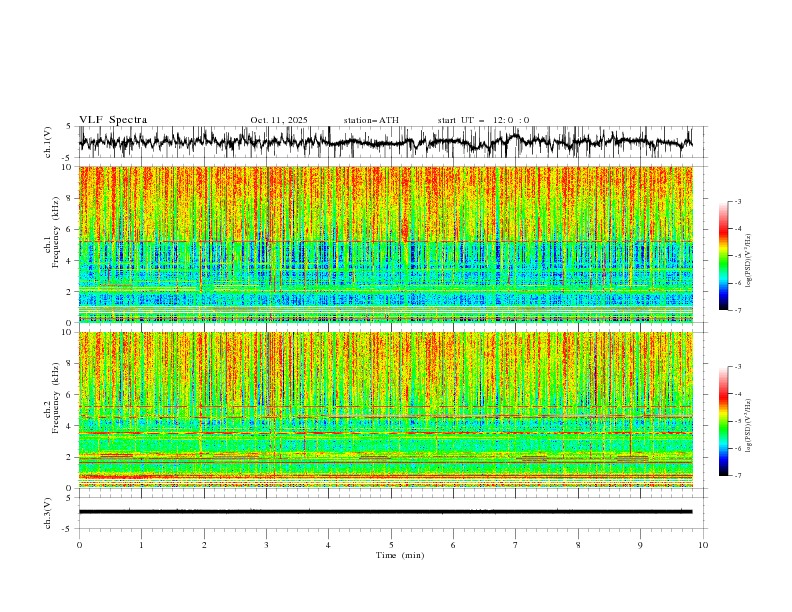Image resolution: width=792 pixels, height=612 pixels.
Task: Click the lower PSD color scale bar
Action: coord(723,421)
